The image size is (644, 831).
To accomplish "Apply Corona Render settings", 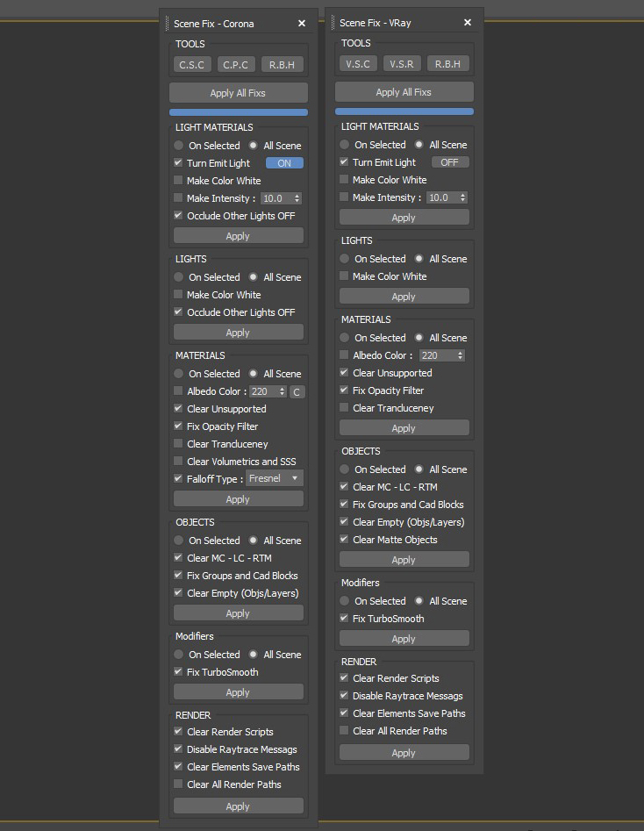I will point(238,806).
